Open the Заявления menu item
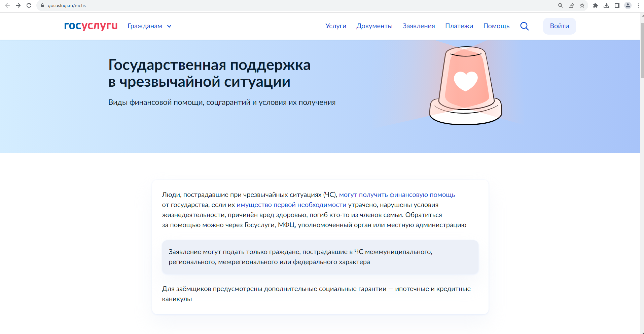 419,26
